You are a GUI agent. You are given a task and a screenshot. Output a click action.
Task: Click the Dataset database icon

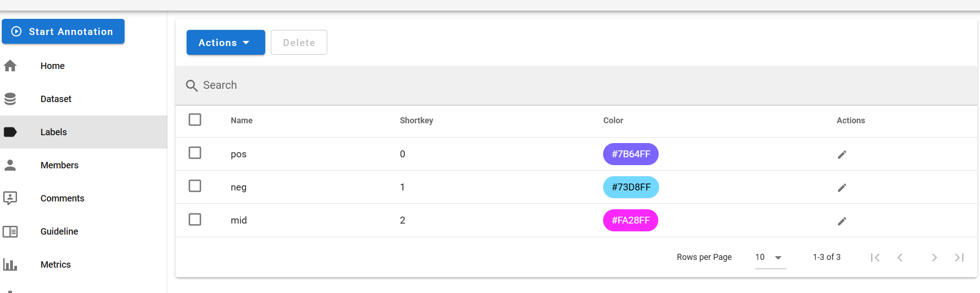[10, 99]
